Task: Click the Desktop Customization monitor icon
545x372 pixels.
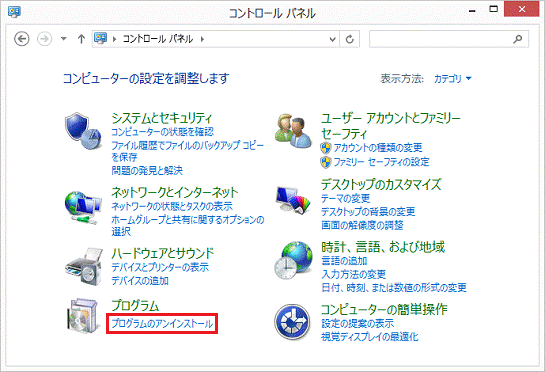Action: coord(293,201)
